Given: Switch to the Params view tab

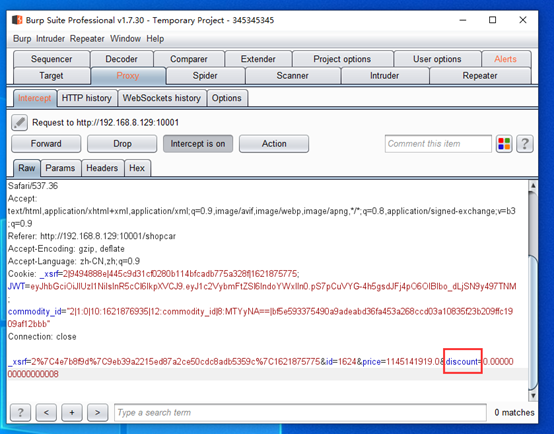Looking at the screenshot, I should tap(60, 168).
